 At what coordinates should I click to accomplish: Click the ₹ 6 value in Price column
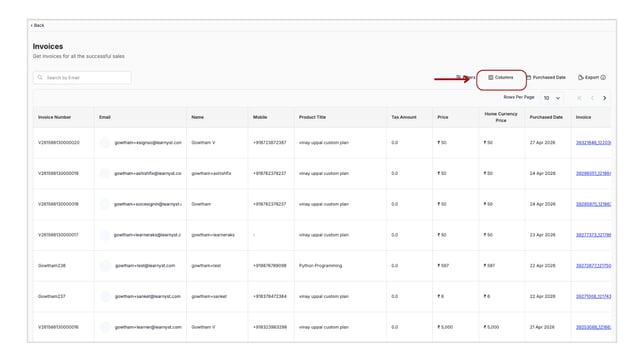tap(441, 296)
